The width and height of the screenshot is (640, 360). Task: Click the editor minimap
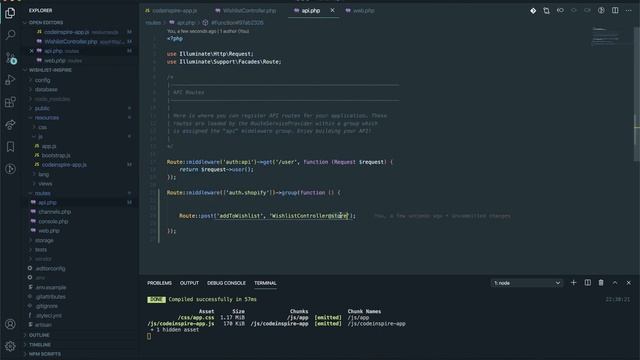(x=611, y=37)
